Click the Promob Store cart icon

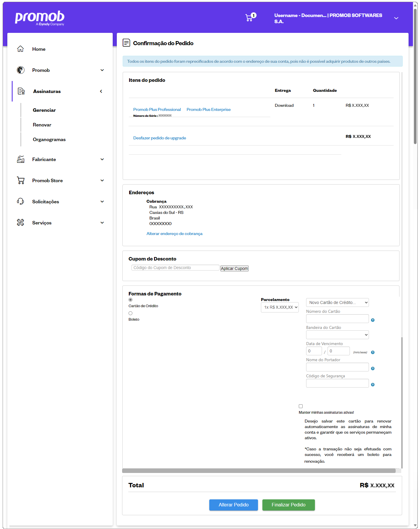[21, 180]
